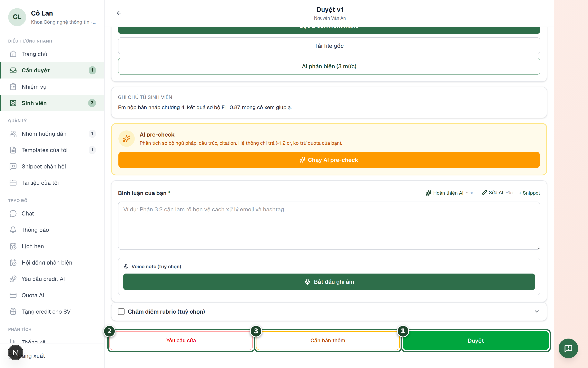Image resolution: width=588 pixels, height=368 pixels.
Task: Click Hoàn thiện AI link
Action: click(x=450, y=193)
